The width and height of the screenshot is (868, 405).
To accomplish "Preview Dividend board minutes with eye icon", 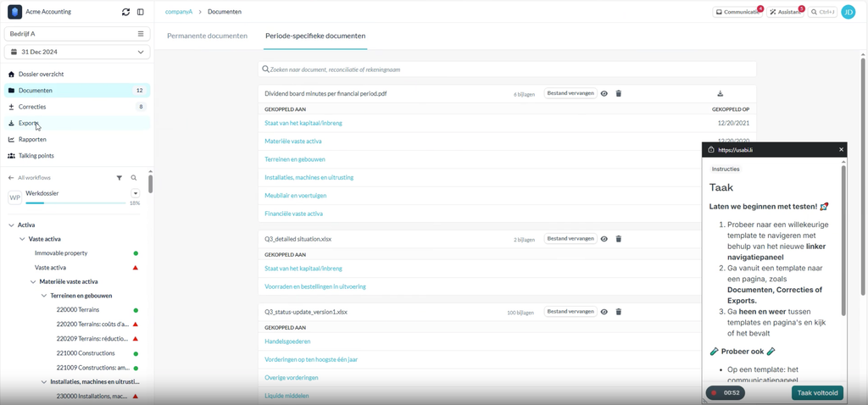I will click(x=604, y=93).
